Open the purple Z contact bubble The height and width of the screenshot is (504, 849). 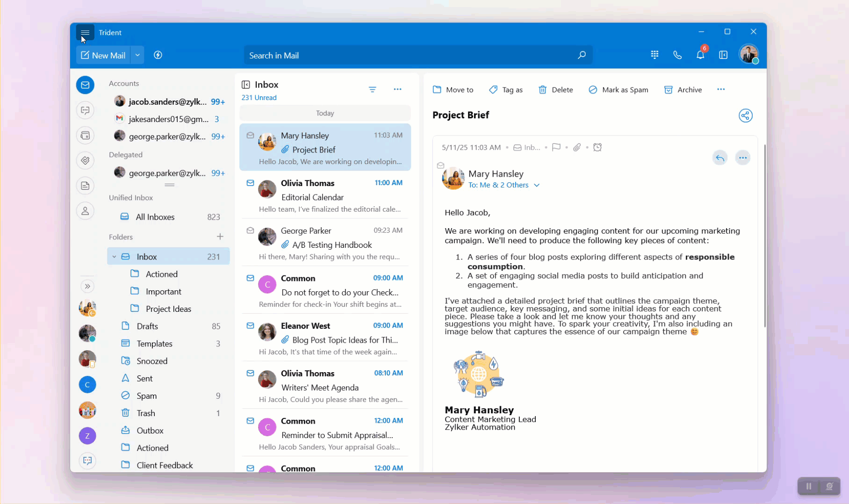(x=87, y=436)
